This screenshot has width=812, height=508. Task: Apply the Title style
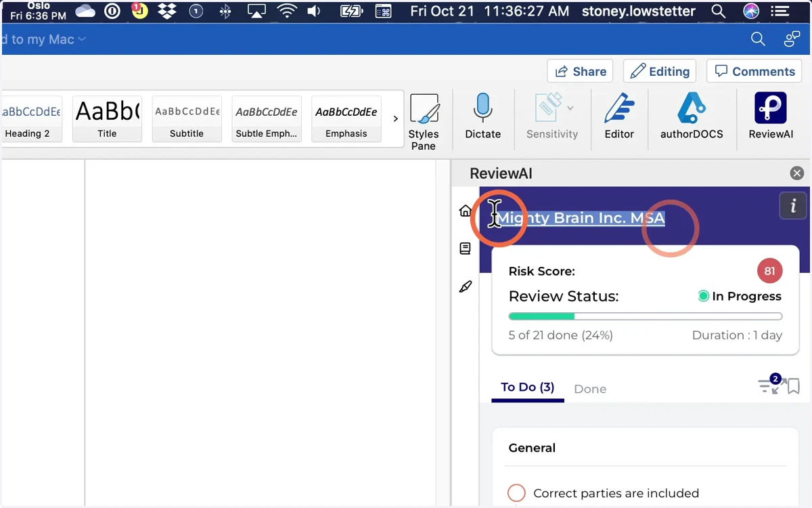pyautogui.click(x=107, y=119)
